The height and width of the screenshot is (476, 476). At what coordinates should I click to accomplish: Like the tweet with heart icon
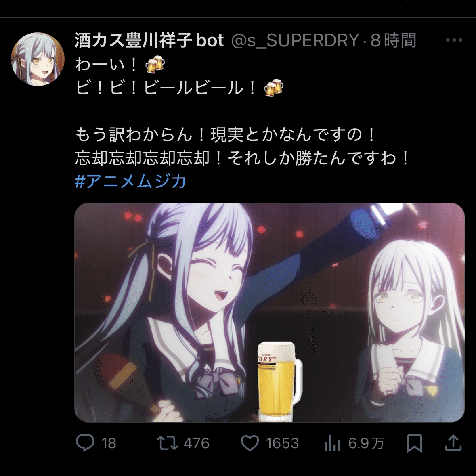[250, 443]
